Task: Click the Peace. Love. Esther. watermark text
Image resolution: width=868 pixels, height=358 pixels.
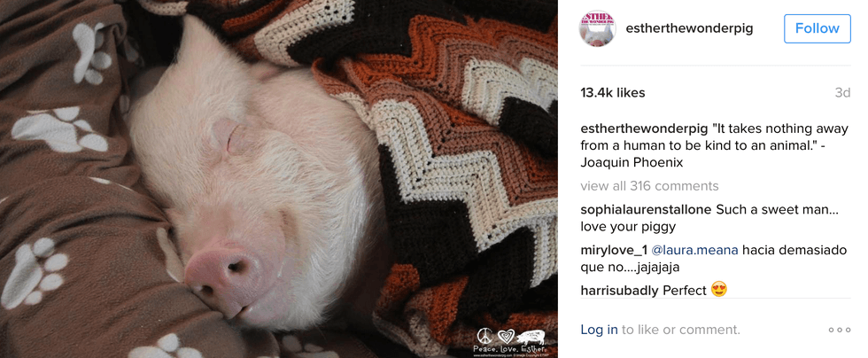Action: point(510,350)
